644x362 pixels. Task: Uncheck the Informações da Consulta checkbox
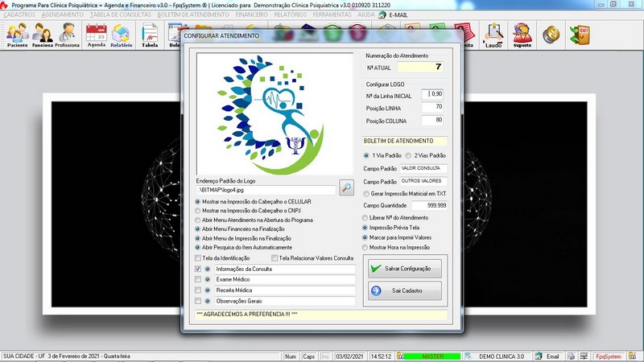pyautogui.click(x=198, y=269)
